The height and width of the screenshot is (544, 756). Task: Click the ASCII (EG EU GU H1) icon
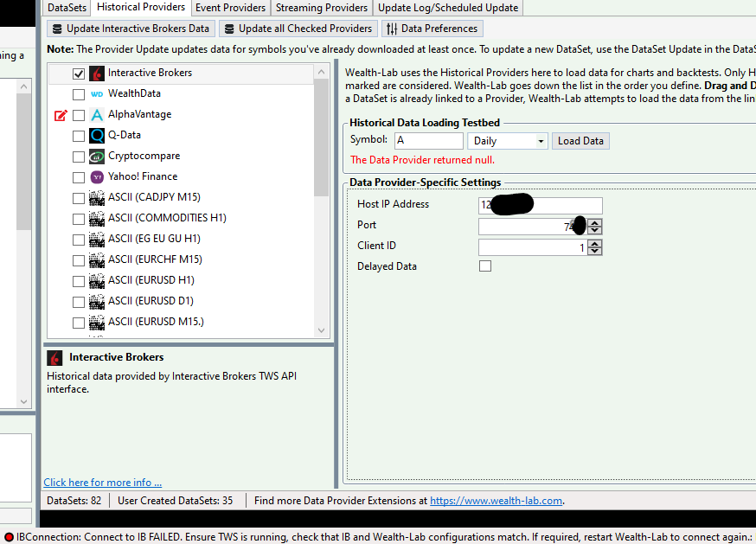(x=97, y=240)
